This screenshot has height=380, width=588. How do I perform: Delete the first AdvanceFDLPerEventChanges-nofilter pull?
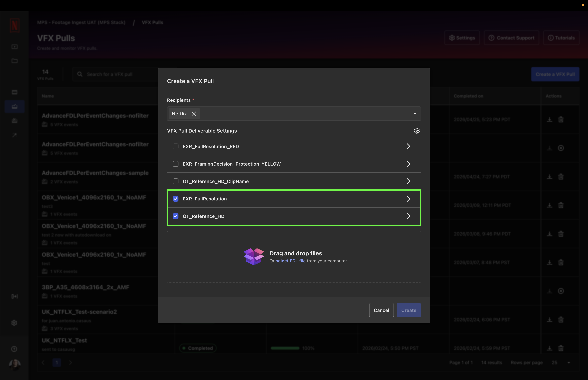tap(561, 120)
